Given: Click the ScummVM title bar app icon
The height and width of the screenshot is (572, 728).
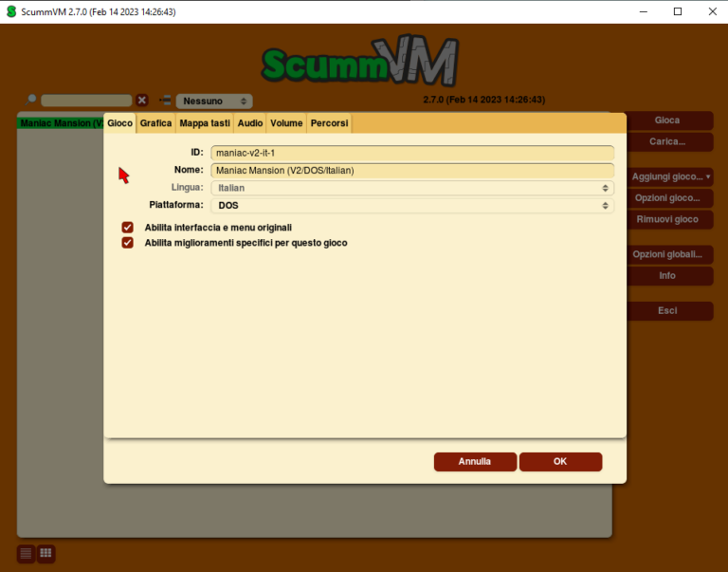Looking at the screenshot, I should pos(11,11).
